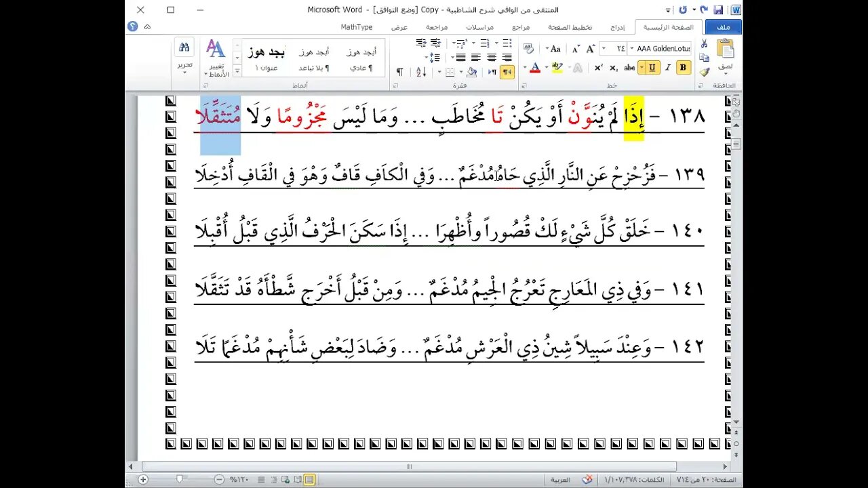Click the ١٢٠% zoom level text
This screenshot has height=488, width=868.
pos(238,479)
